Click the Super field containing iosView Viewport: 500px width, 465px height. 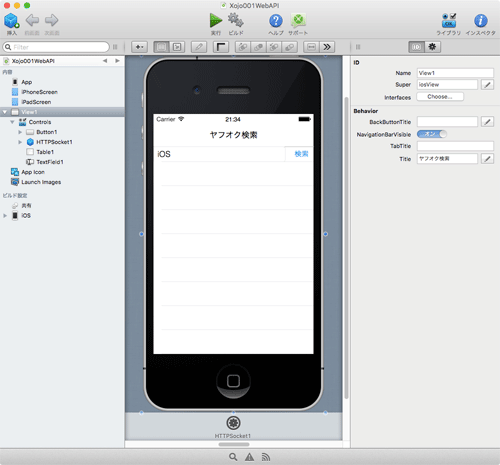click(447, 85)
